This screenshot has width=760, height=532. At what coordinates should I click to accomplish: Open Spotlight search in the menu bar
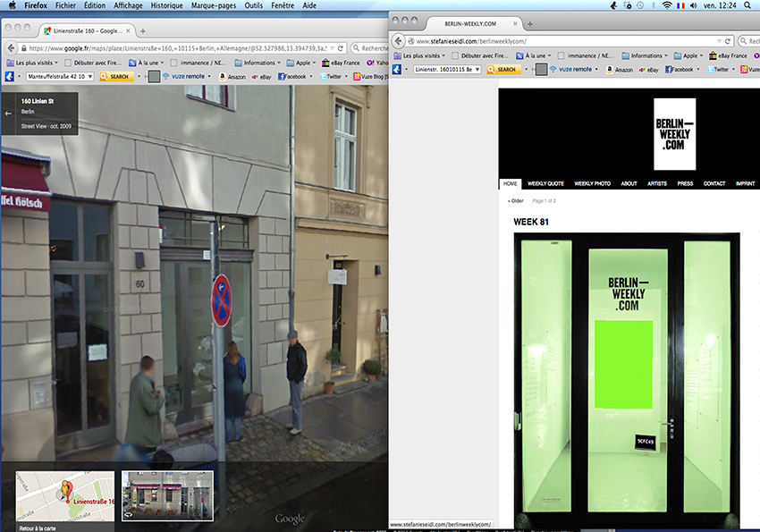coord(747,5)
